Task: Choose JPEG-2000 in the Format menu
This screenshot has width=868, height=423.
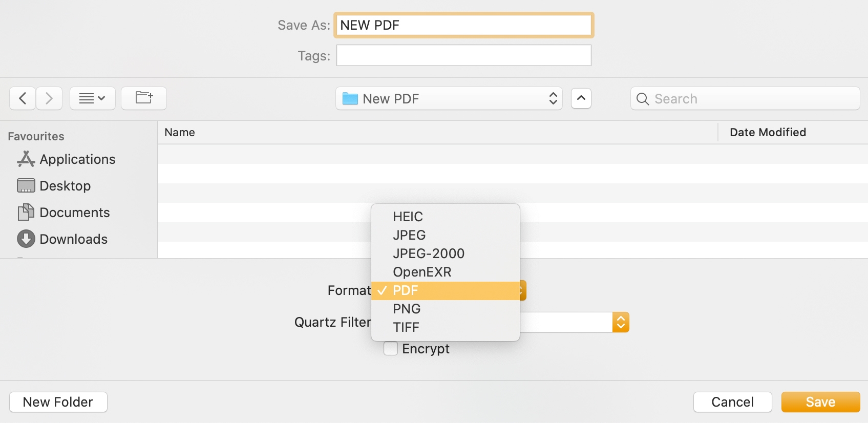Action: pos(429,253)
